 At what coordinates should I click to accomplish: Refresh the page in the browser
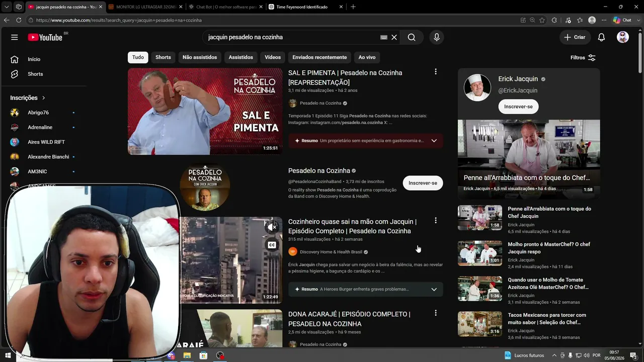tap(19, 20)
